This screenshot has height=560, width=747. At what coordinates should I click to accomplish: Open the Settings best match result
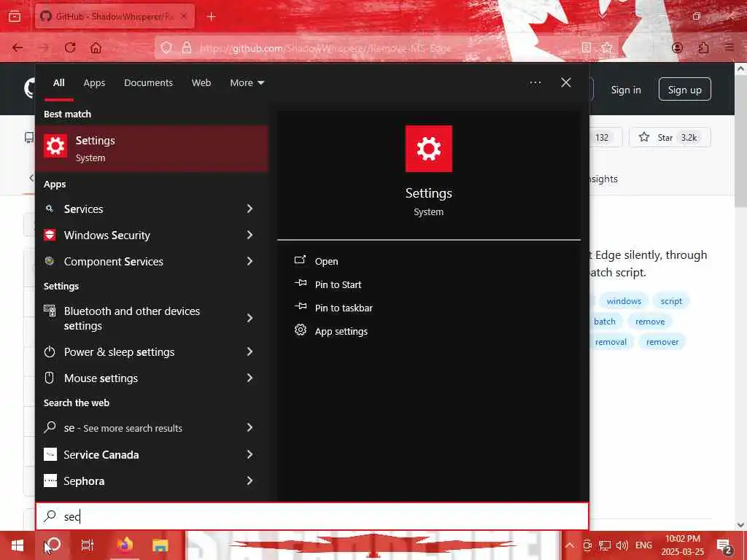pyautogui.click(x=152, y=148)
